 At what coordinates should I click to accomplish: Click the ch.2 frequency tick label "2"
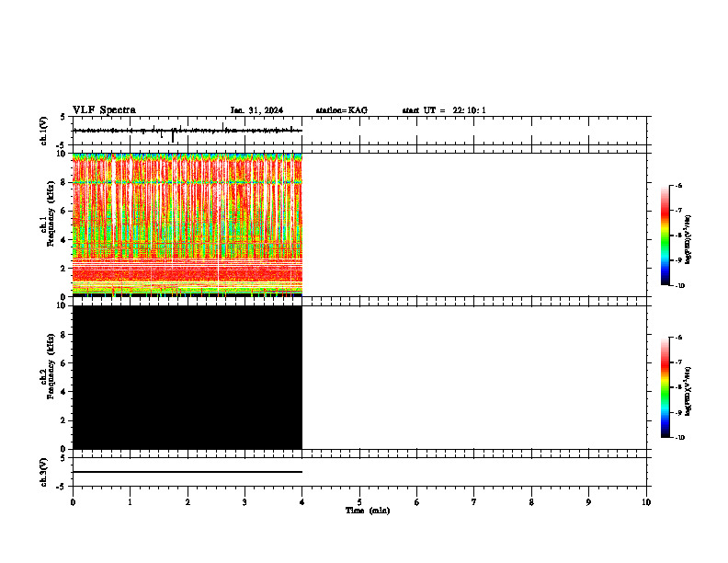pos(64,420)
